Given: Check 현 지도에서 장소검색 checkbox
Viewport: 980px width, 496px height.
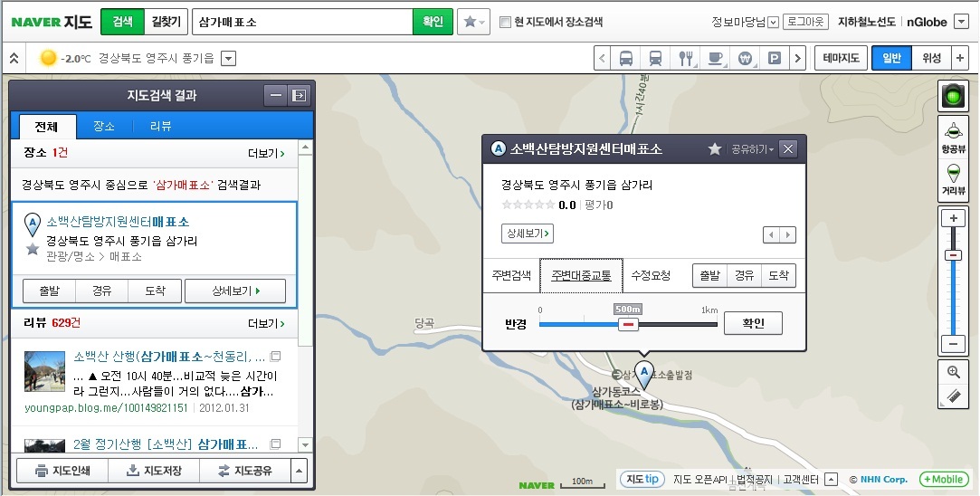Looking at the screenshot, I should [505, 23].
